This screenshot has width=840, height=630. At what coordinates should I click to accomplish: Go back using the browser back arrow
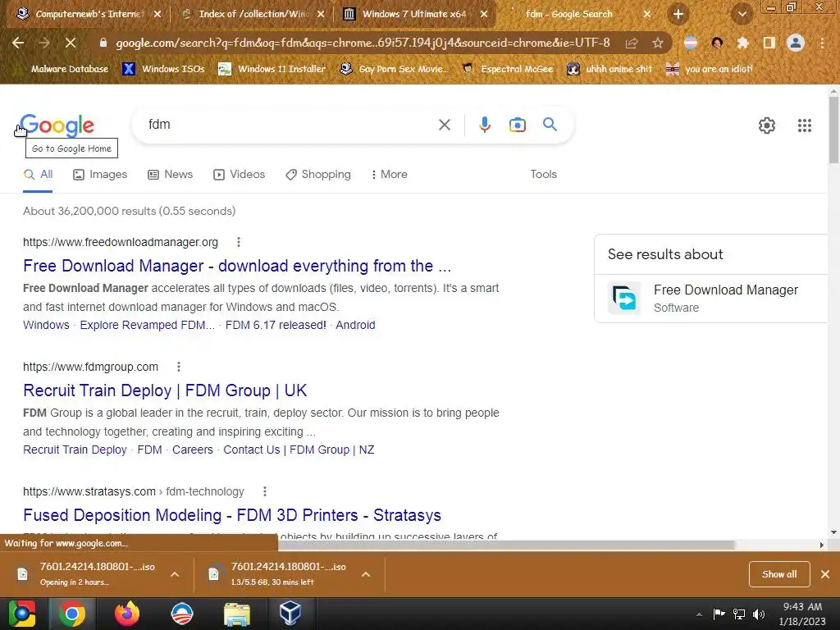coord(18,43)
